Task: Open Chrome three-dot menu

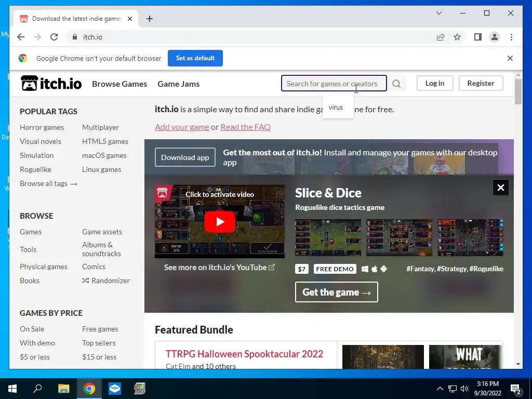Action: click(x=511, y=37)
